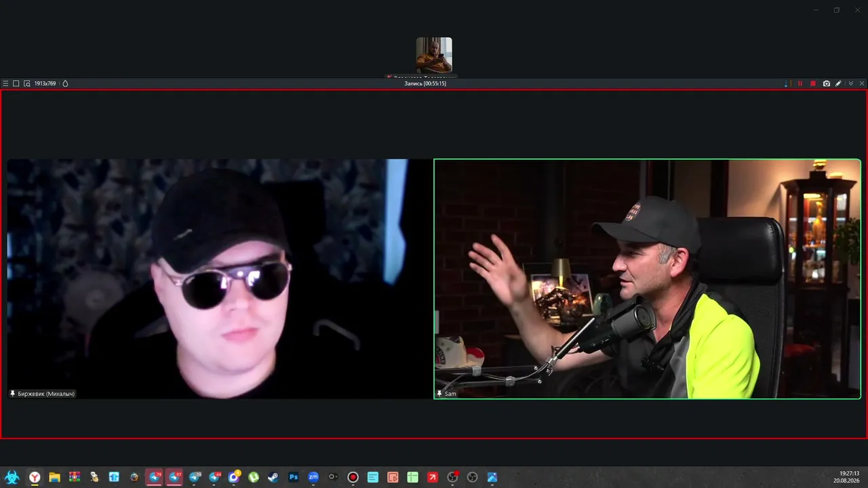Open the red record-circle taskbar app

click(x=353, y=477)
